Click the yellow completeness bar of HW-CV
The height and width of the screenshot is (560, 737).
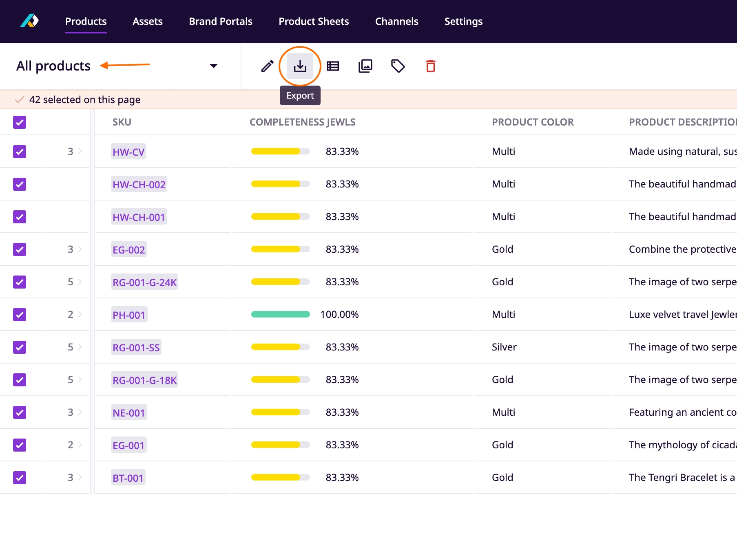pos(281,151)
